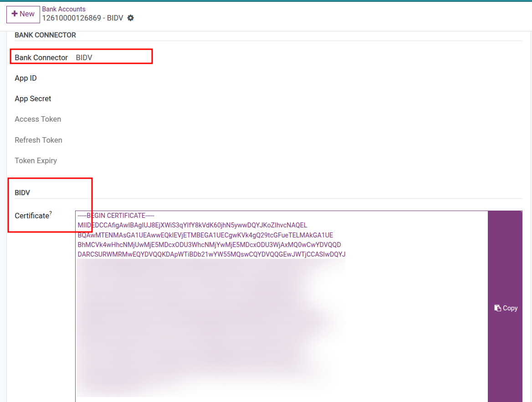Click the App ID label
532x402 pixels.
click(26, 78)
